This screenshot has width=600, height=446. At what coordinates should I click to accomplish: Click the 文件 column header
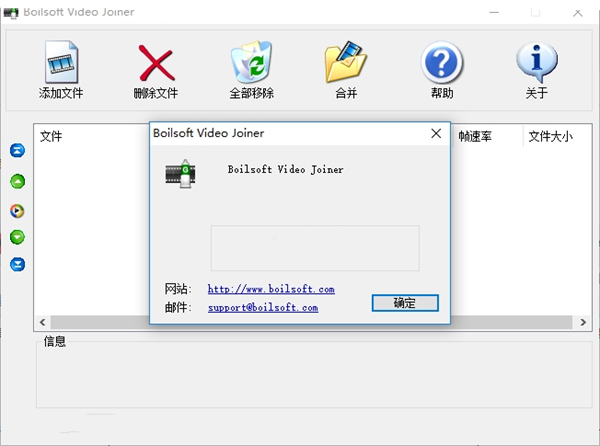[51, 136]
